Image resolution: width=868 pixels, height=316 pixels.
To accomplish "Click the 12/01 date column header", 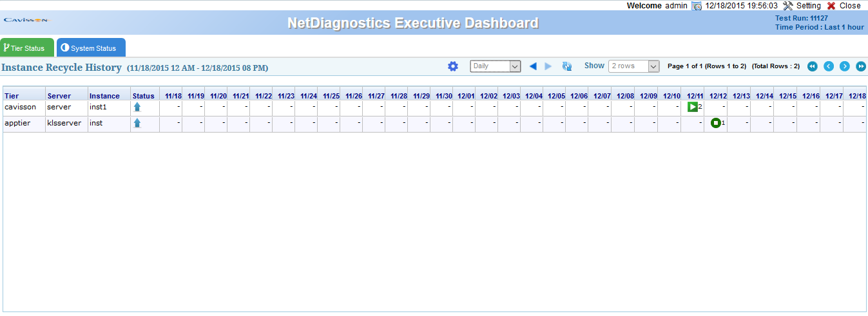I will click(x=466, y=96).
